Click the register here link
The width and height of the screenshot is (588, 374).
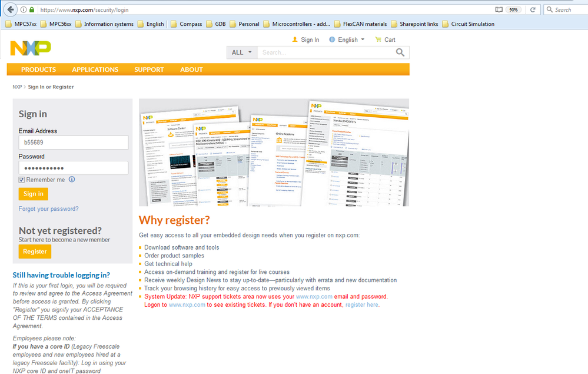[x=361, y=305]
